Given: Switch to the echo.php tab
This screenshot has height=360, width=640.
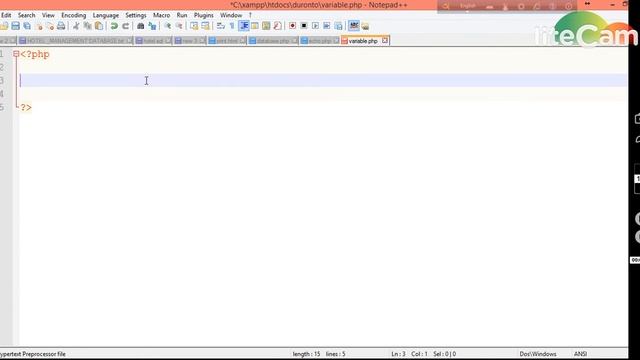Looking at the screenshot, I should click(x=320, y=41).
